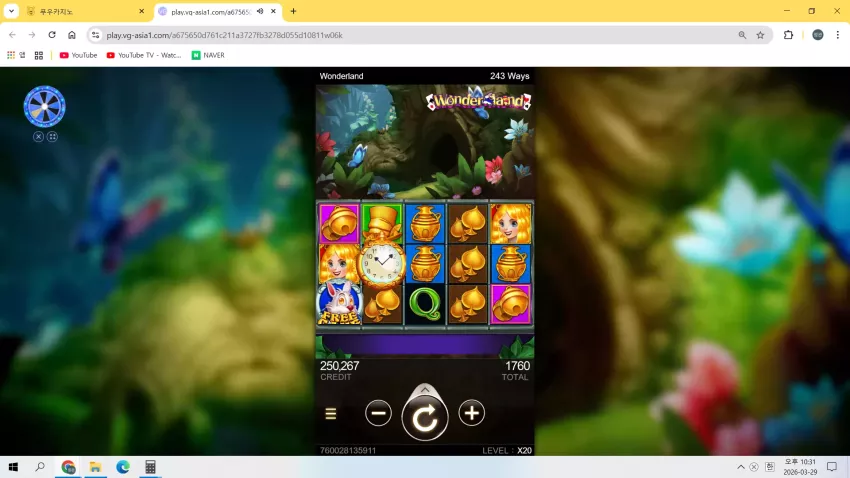Spin the reels with the circular spin button
This screenshot has height=478, width=850.
click(x=424, y=418)
